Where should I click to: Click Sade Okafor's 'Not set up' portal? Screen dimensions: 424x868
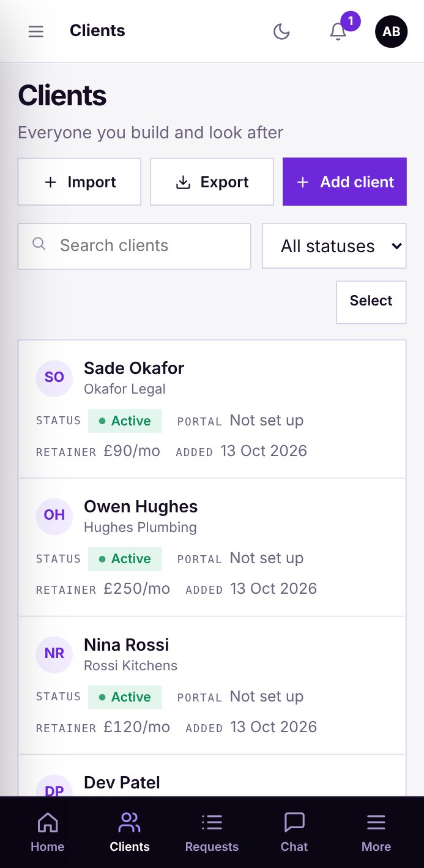pyautogui.click(x=267, y=421)
